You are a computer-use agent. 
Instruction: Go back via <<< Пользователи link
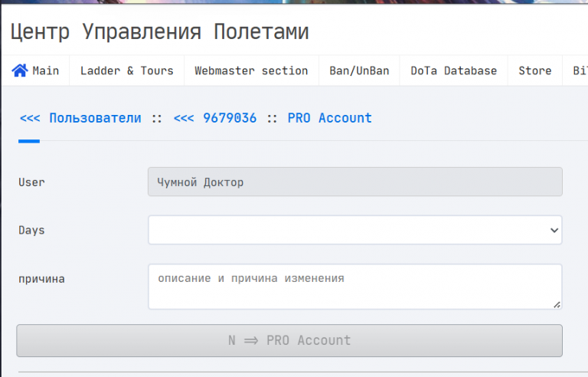click(80, 118)
